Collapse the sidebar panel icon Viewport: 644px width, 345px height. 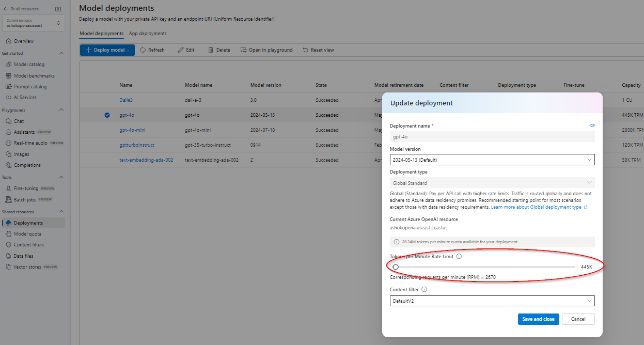(58, 9)
